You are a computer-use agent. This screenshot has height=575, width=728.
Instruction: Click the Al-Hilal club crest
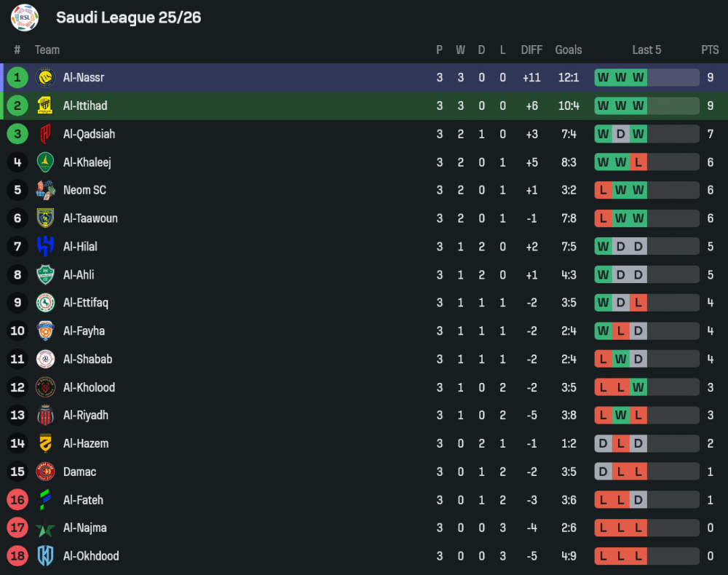(45, 247)
